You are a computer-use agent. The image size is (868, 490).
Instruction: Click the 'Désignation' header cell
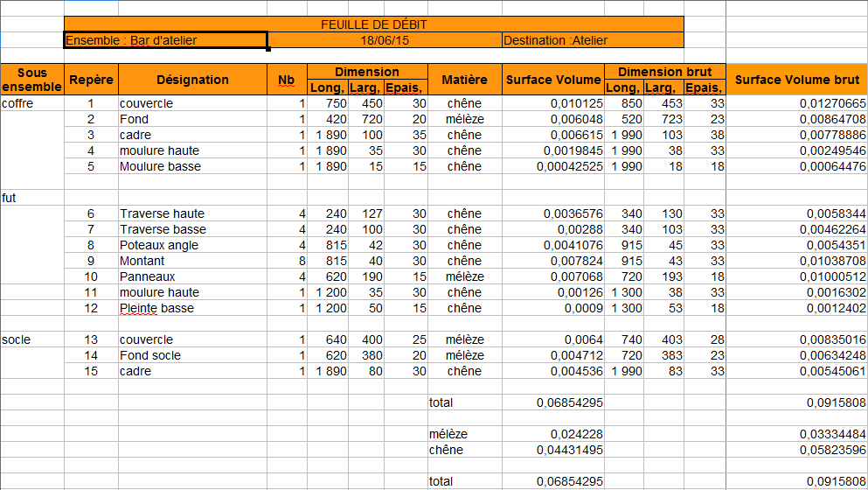(192, 80)
